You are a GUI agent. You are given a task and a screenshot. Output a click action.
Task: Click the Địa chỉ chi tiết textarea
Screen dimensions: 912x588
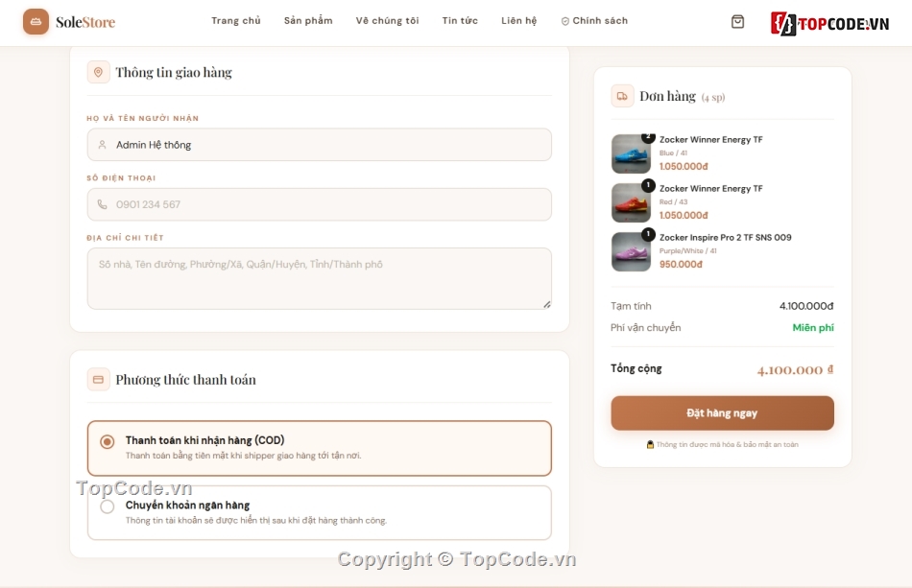pyautogui.click(x=320, y=279)
